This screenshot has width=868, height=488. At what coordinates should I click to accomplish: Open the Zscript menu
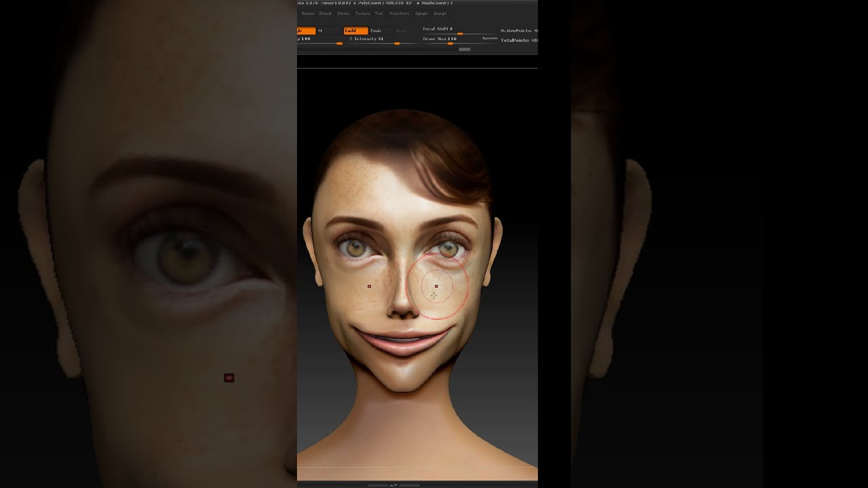440,14
